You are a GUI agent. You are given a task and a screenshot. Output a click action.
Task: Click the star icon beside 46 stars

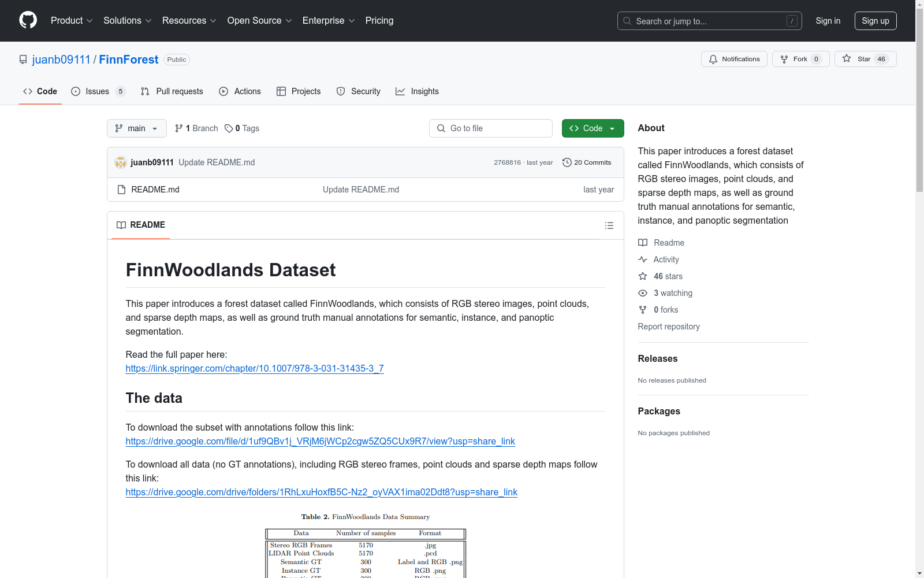point(643,276)
